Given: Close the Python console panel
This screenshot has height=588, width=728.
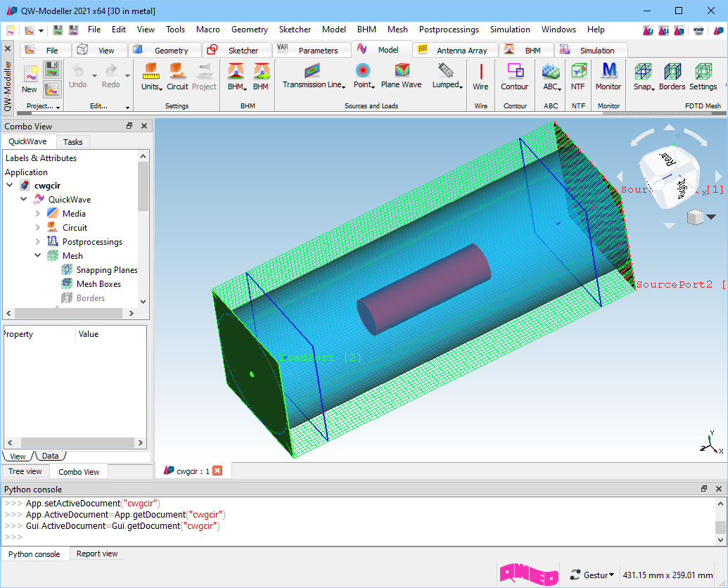Looking at the screenshot, I should 719,489.
